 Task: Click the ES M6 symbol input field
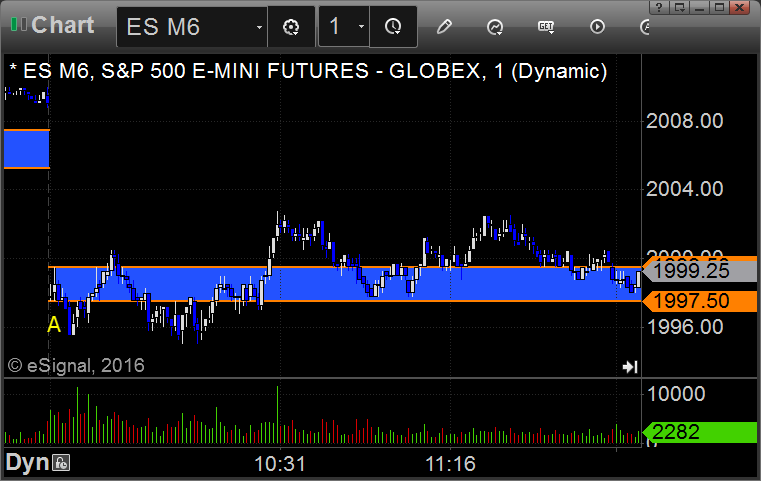coord(192,27)
